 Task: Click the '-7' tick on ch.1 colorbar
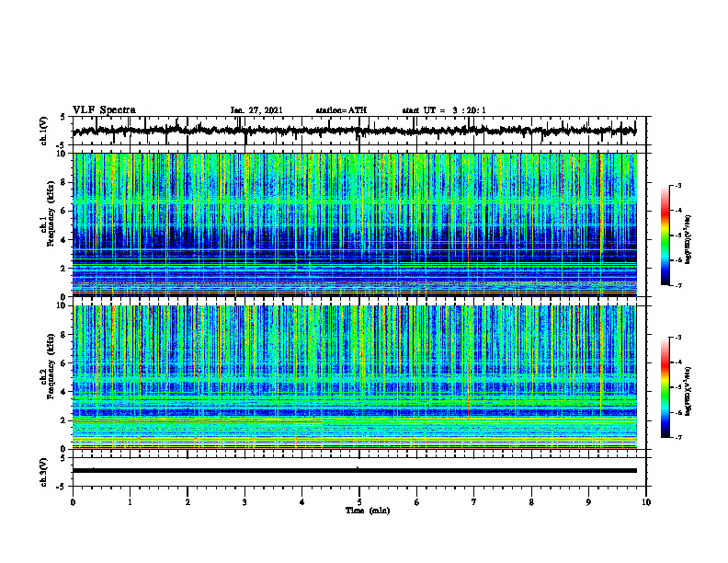677,285
